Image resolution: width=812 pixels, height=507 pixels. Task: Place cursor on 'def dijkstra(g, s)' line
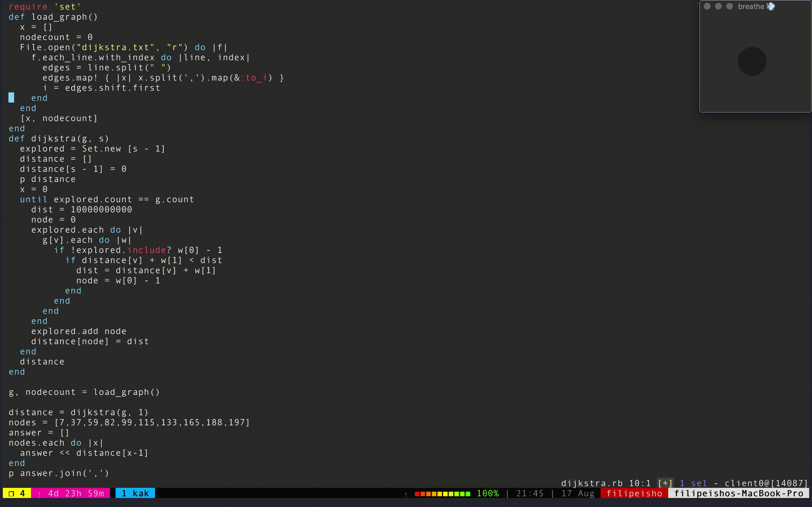tap(59, 139)
